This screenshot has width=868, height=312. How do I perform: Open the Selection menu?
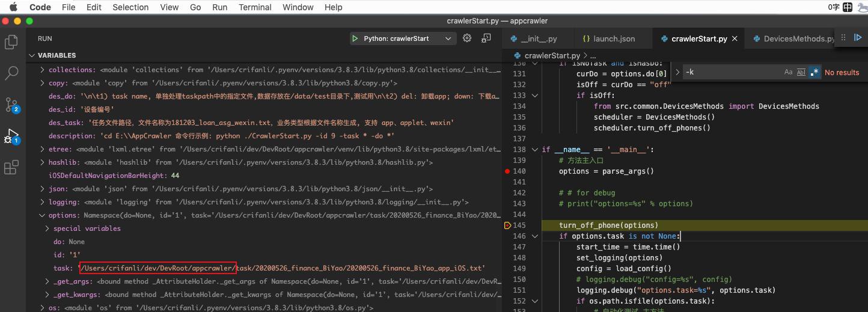click(x=130, y=7)
